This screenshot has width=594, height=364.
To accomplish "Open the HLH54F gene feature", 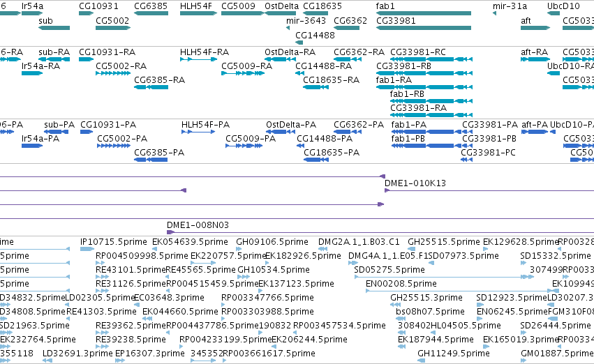I will click(198, 13).
